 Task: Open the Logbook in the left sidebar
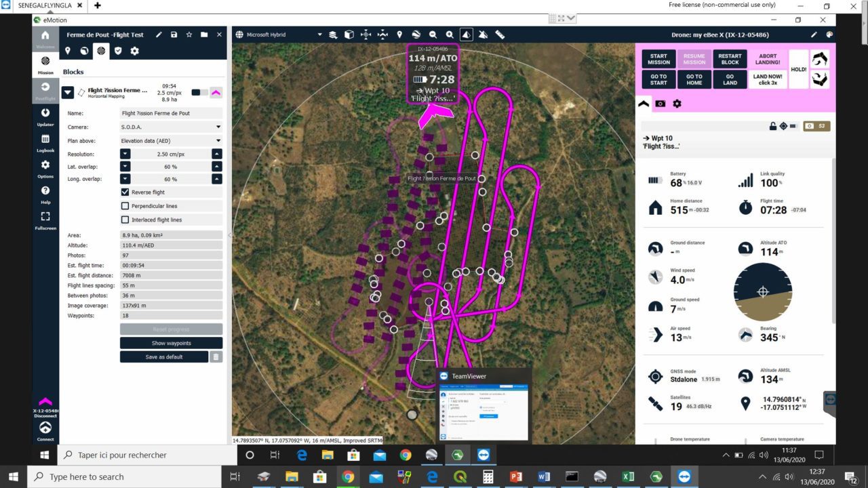tap(45, 142)
